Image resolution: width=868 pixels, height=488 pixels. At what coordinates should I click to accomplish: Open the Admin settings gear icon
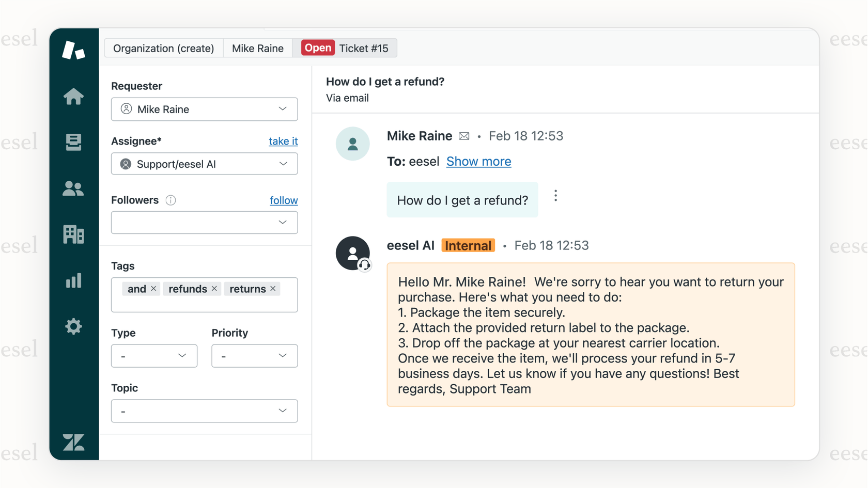click(73, 326)
